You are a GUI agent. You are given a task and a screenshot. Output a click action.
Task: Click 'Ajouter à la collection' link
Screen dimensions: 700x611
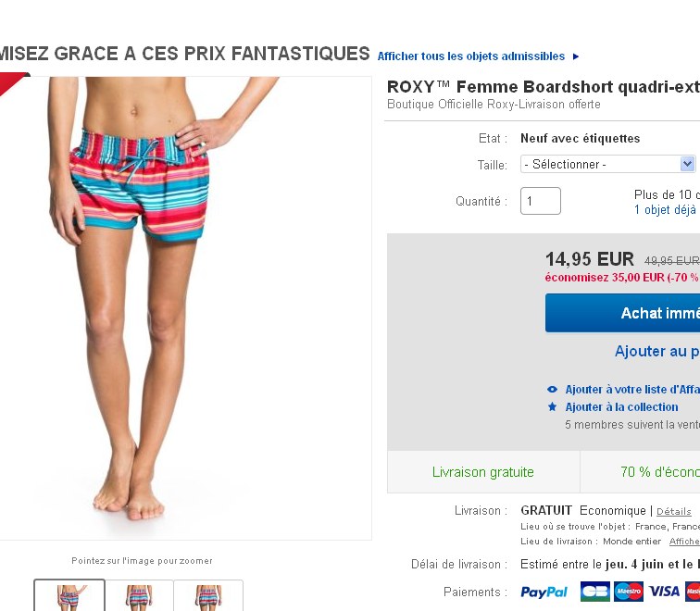[x=621, y=407]
